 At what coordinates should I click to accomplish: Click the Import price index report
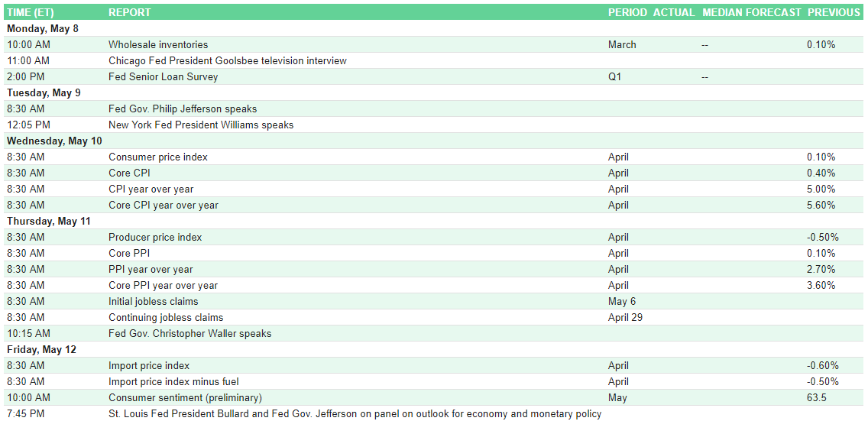click(x=149, y=366)
